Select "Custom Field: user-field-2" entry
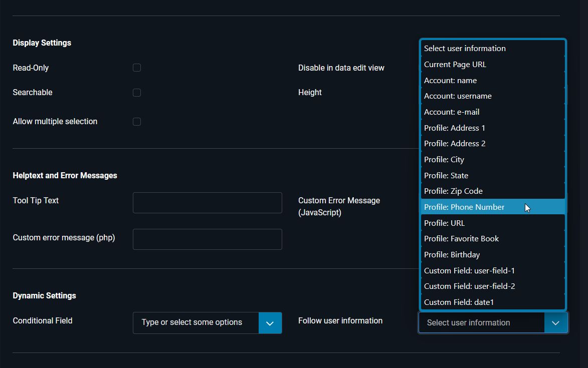The height and width of the screenshot is (368, 588). coord(469,286)
